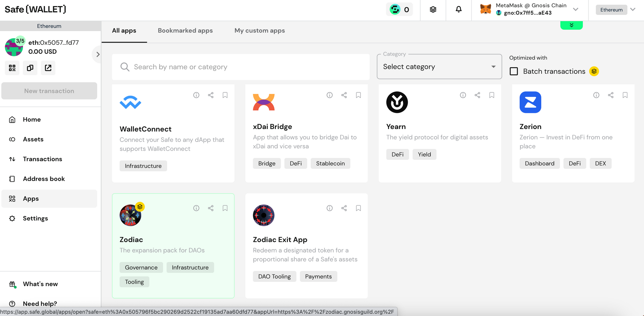Share the xDai Bridge app
This screenshot has width=644, height=316.
(x=344, y=95)
